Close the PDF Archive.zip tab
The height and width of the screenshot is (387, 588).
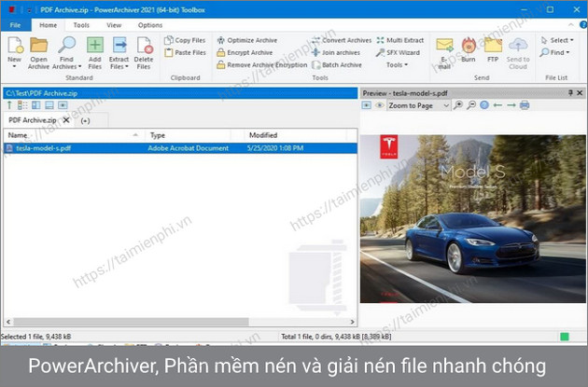pyautogui.click(x=66, y=120)
